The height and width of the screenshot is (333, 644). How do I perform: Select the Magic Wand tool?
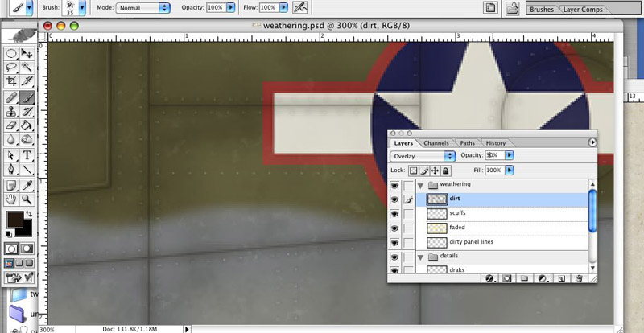(27, 67)
